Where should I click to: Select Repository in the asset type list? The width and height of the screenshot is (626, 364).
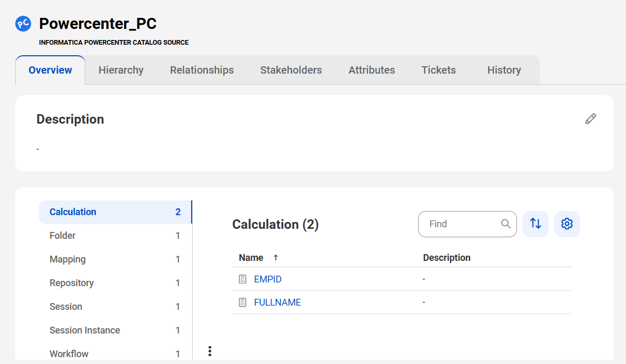click(x=115, y=283)
